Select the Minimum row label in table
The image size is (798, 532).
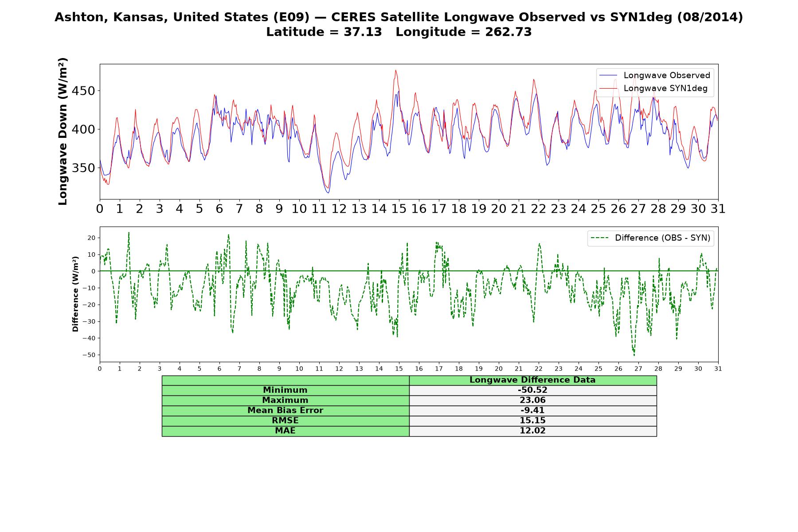point(286,390)
